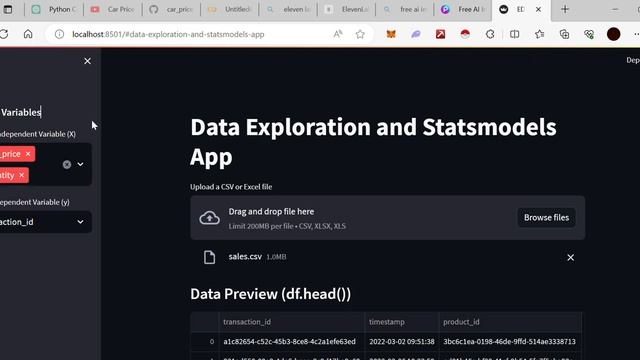Image resolution: width=640 pixels, height=360 pixels.
Task: Click the first row transaction_id cell
Action: (x=291, y=342)
